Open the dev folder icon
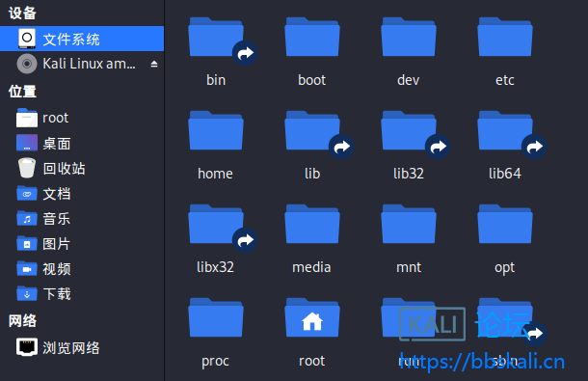Viewport: 588px width, 381px height. (x=409, y=38)
